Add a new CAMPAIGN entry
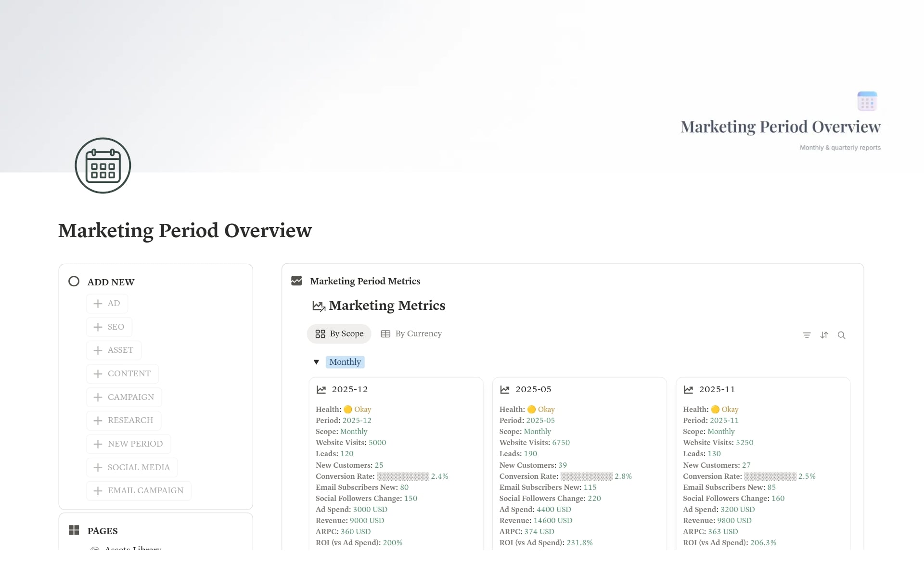Screen dimensions: 924x577 pyautogui.click(x=124, y=397)
